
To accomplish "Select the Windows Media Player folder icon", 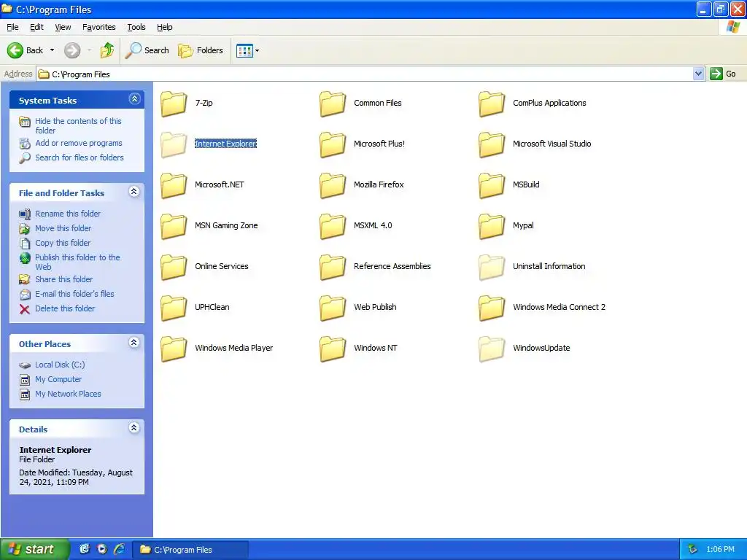I will [174, 349].
